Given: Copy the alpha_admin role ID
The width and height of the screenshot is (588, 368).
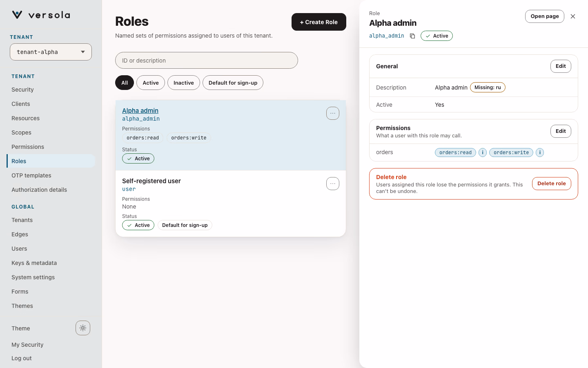Looking at the screenshot, I should click(x=412, y=36).
